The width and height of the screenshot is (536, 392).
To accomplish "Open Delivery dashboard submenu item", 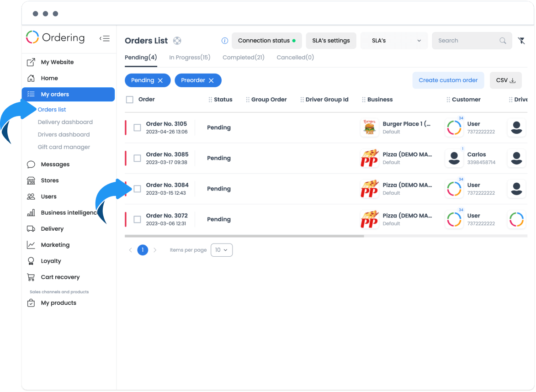I will (x=65, y=122).
